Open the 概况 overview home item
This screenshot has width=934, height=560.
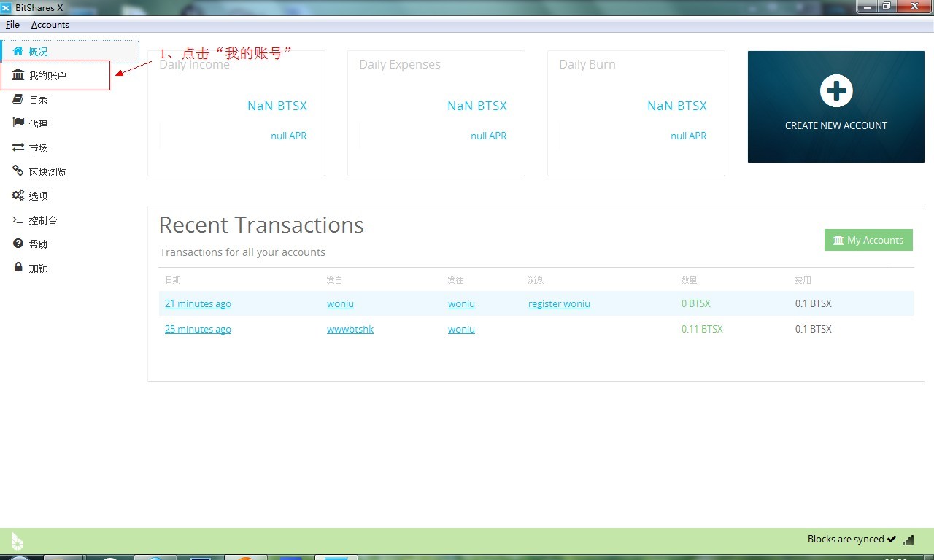(69, 52)
